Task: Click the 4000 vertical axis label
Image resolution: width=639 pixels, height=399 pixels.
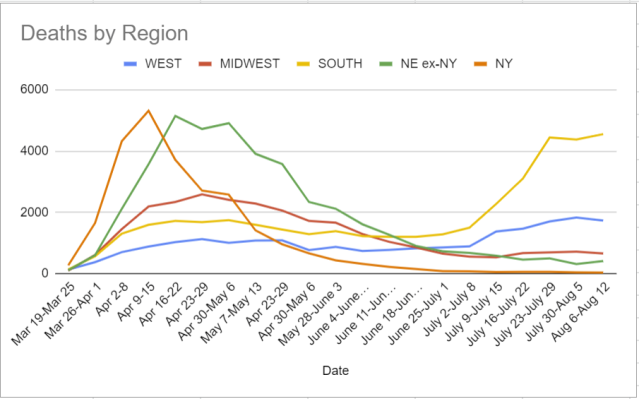Action: tap(34, 151)
